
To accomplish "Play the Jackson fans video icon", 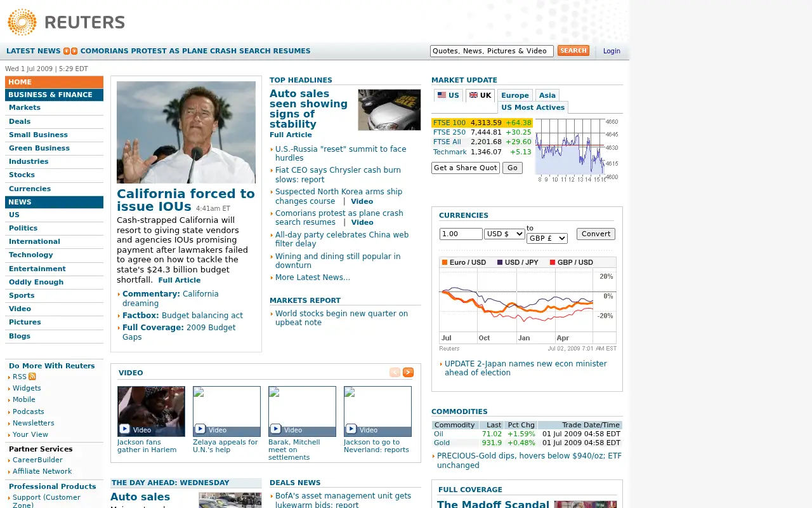I will pyautogui.click(x=125, y=429).
